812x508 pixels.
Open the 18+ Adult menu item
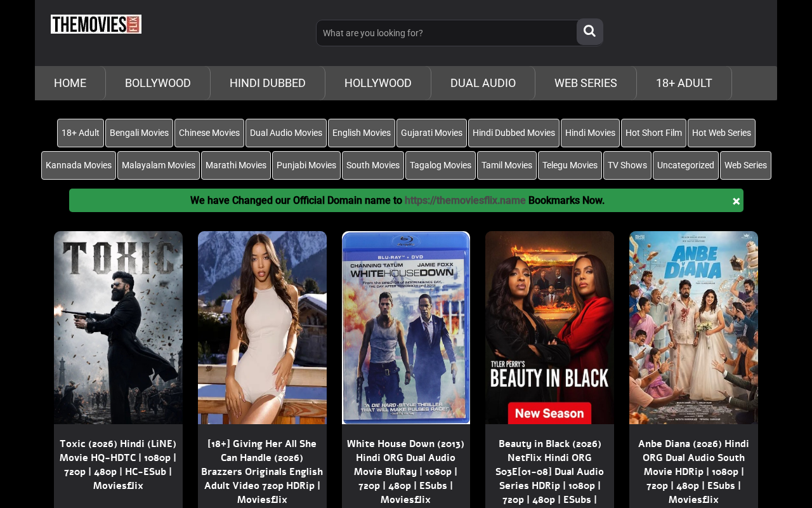point(684,83)
